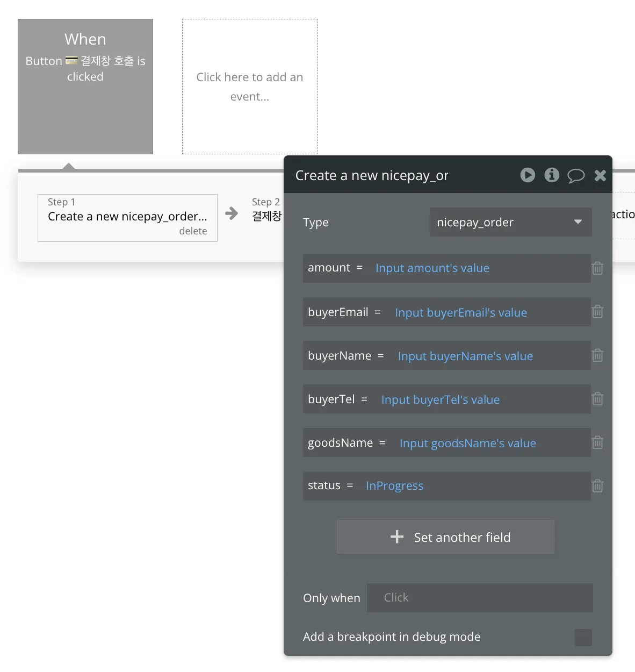Click the step-by-step play icon in panel header
Image resolution: width=635 pixels, height=672 pixels.
pos(528,175)
